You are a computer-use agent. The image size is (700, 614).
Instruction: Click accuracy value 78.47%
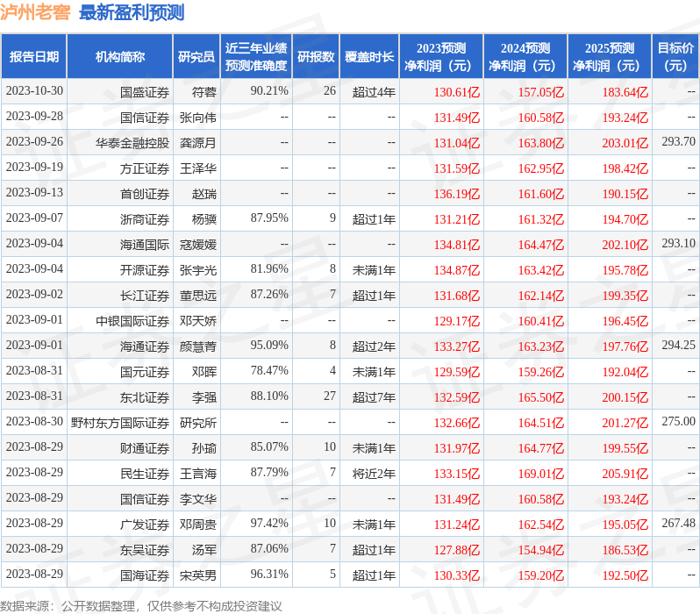point(269,371)
